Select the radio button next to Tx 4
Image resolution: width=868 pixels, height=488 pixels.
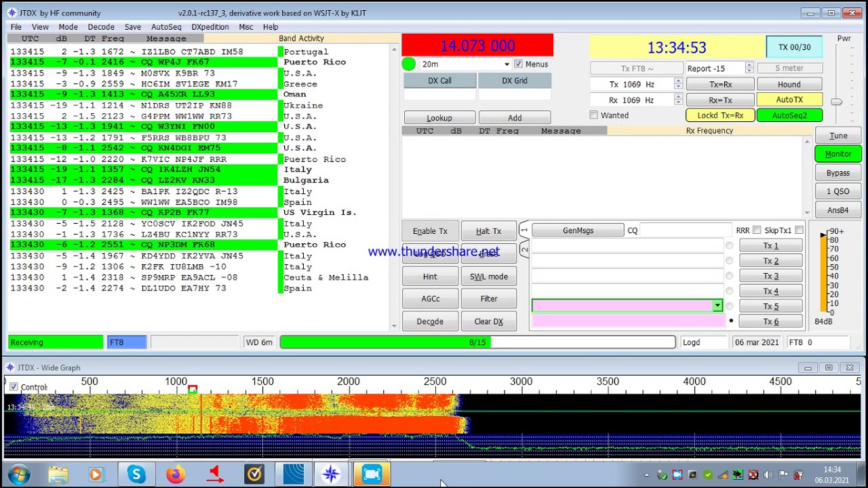[729, 291]
